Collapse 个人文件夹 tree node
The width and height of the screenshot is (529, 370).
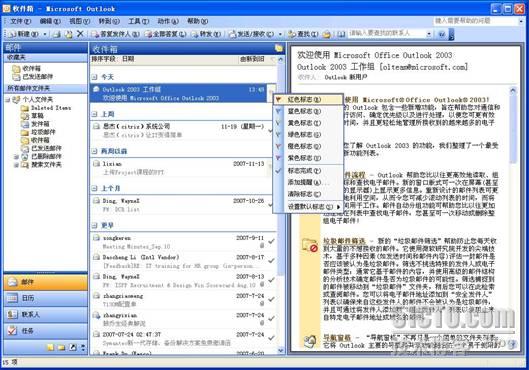7,100
